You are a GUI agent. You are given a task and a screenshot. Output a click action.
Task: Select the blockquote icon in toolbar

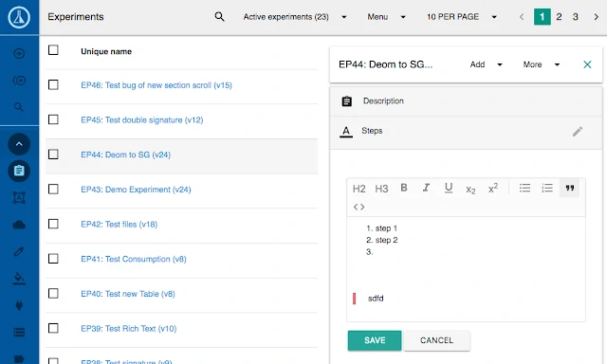(x=569, y=188)
